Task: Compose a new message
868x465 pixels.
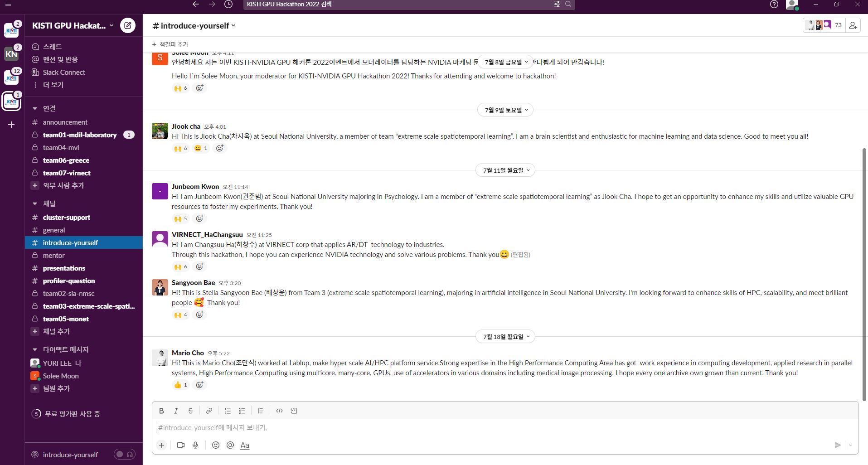Action: (x=128, y=25)
